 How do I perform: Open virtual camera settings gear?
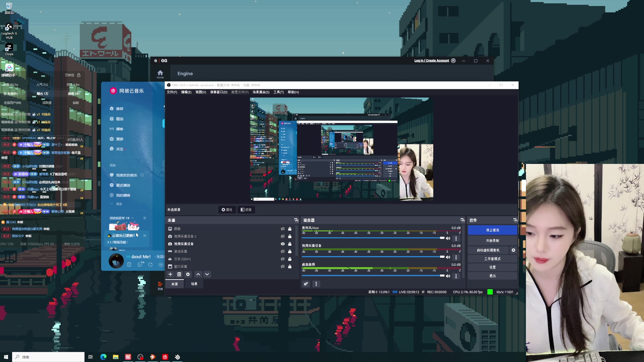pos(513,250)
